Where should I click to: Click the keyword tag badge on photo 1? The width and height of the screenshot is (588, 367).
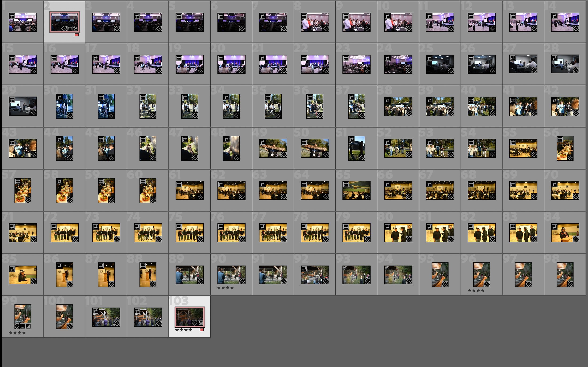click(34, 28)
